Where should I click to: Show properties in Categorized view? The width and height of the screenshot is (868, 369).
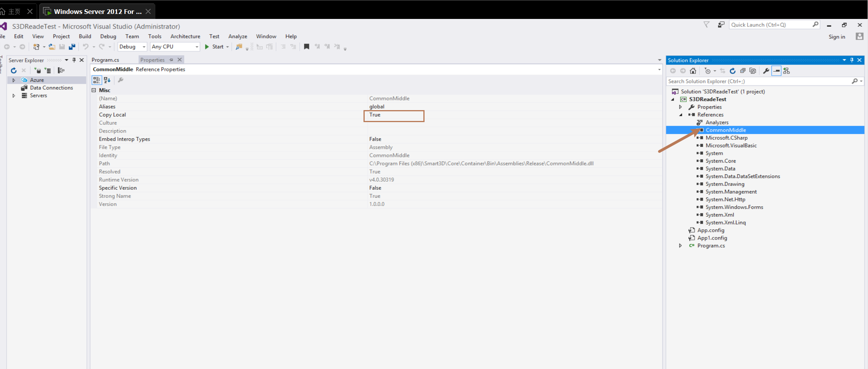pyautogui.click(x=97, y=80)
